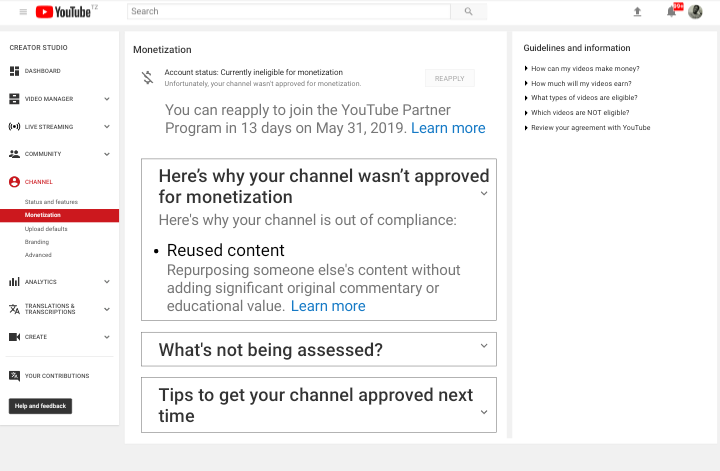Click the Channel person icon
Image resolution: width=720 pixels, height=471 pixels.
click(14, 182)
